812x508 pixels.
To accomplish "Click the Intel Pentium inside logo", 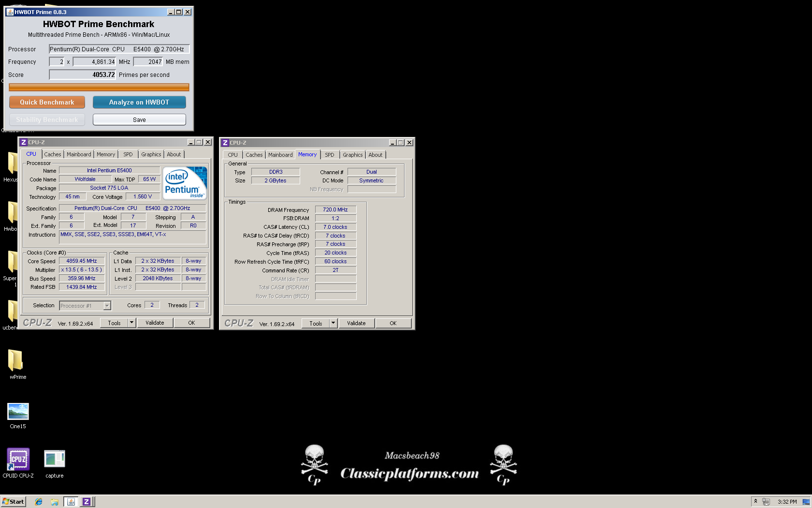I will pos(185,183).
